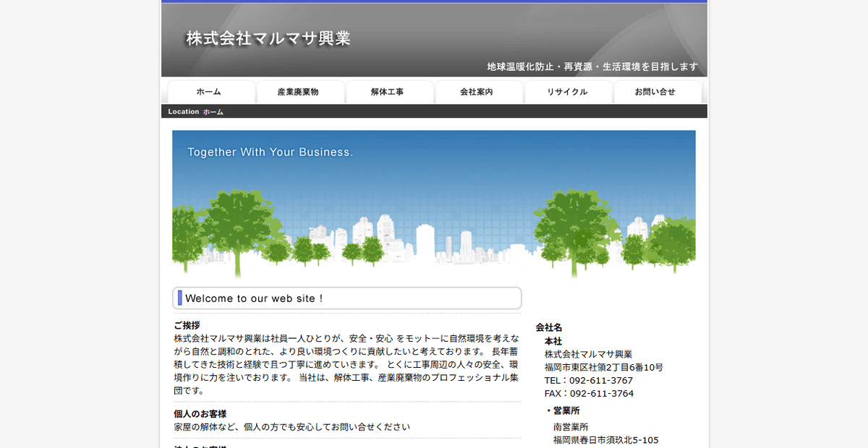Click the ホーム breadcrumb in the Location bar
Image resolution: width=868 pixels, height=448 pixels.
[213, 111]
